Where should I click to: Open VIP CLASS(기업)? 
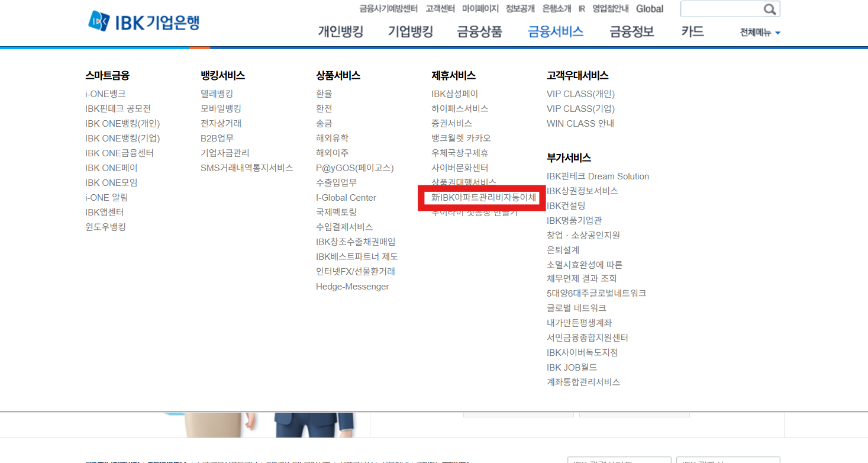tap(581, 108)
